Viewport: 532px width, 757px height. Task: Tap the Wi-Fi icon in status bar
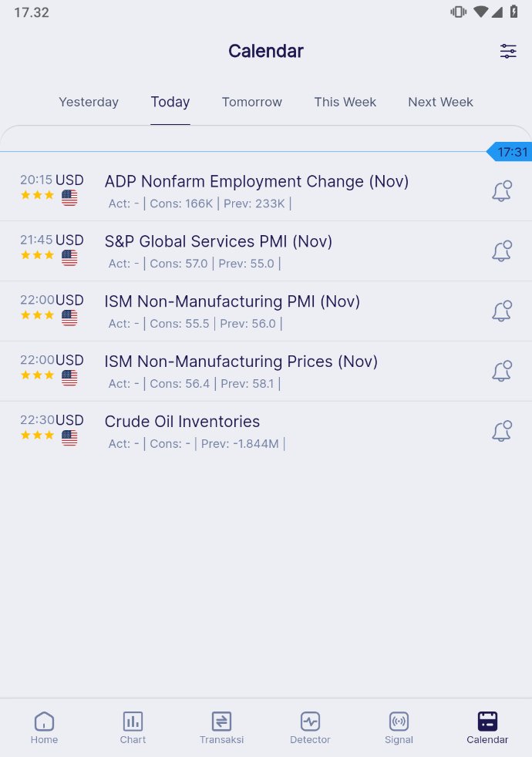click(x=480, y=12)
